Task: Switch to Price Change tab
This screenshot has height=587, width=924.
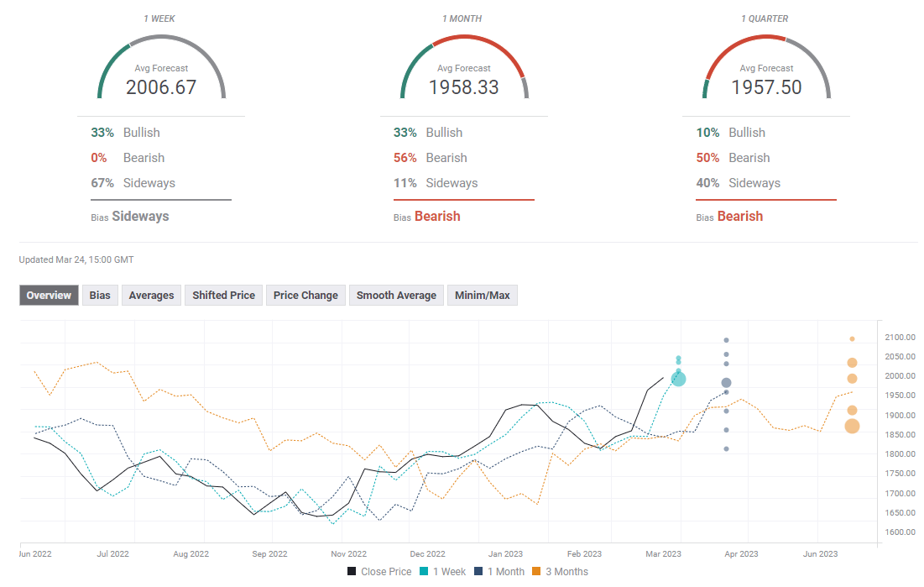Action: pos(305,296)
